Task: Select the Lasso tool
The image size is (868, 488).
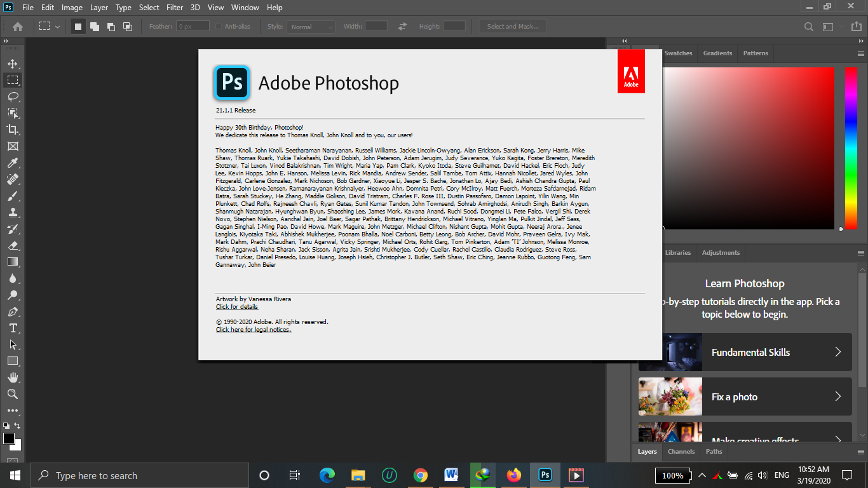Action: click(x=13, y=97)
